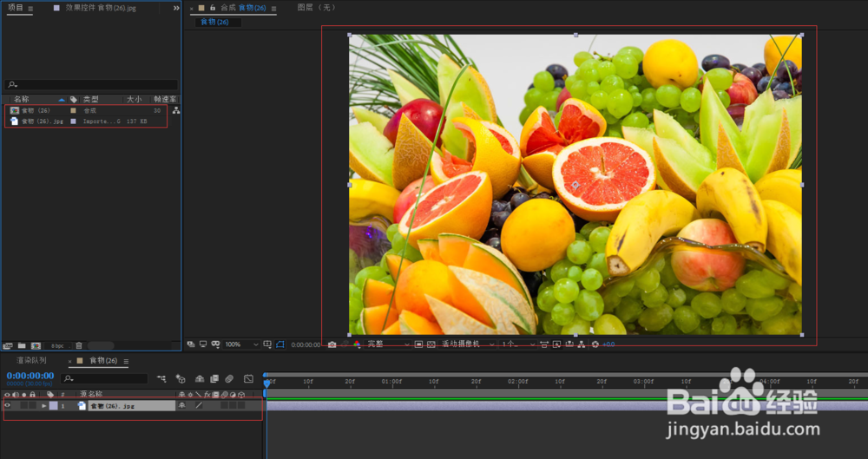Open the 完整 resolution dropdown
Screen dimensions: 868x459
point(388,344)
